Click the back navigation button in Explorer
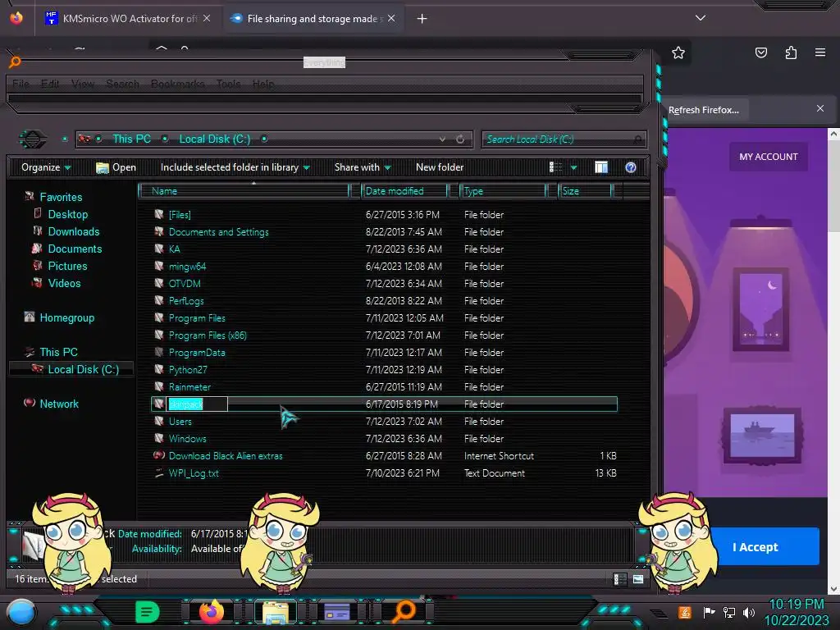This screenshot has width=840, height=630. (33, 139)
